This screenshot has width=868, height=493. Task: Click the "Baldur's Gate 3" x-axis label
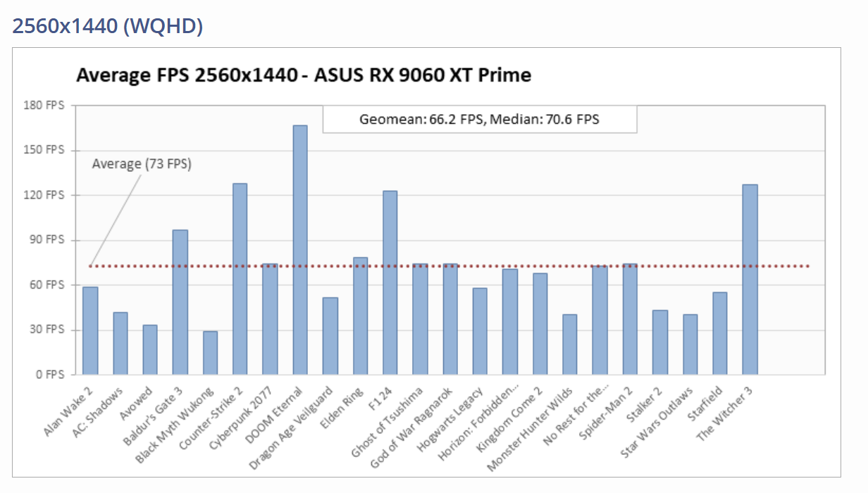tap(155, 414)
